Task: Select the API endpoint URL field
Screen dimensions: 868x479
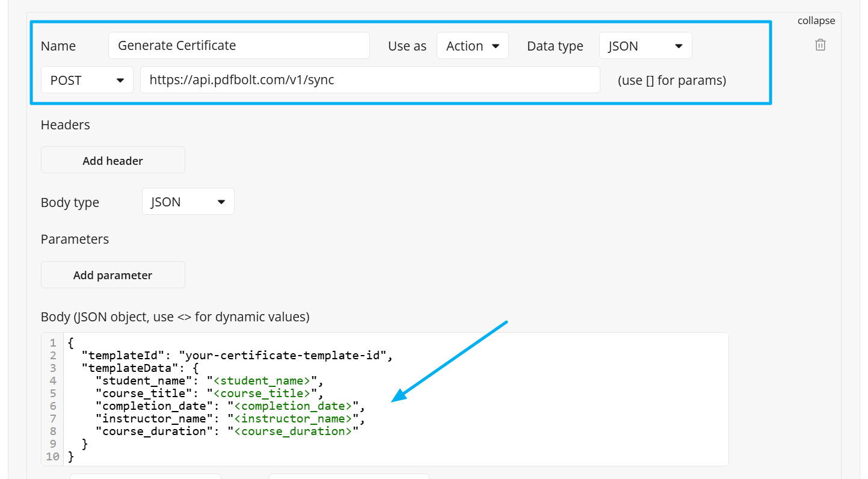Action: [x=370, y=79]
